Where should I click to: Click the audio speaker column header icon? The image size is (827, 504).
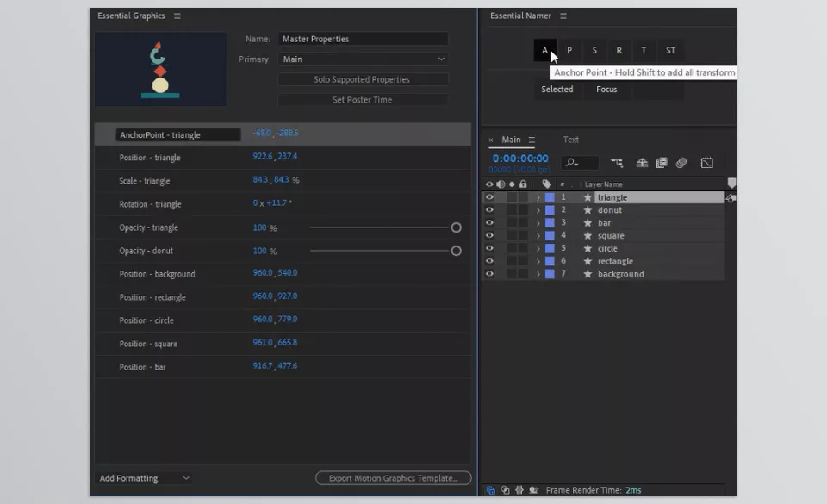pyautogui.click(x=500, y=184)
